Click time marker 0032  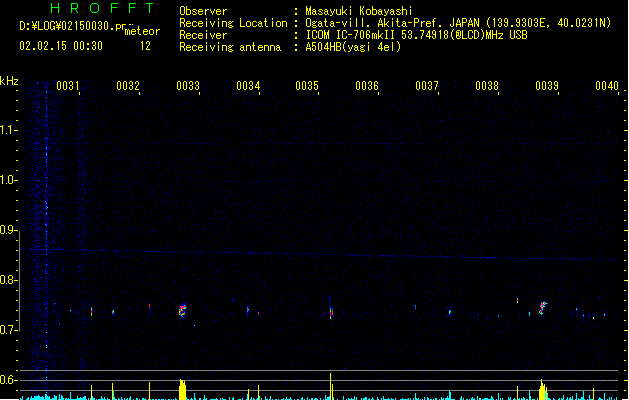[x=128, y=86]
